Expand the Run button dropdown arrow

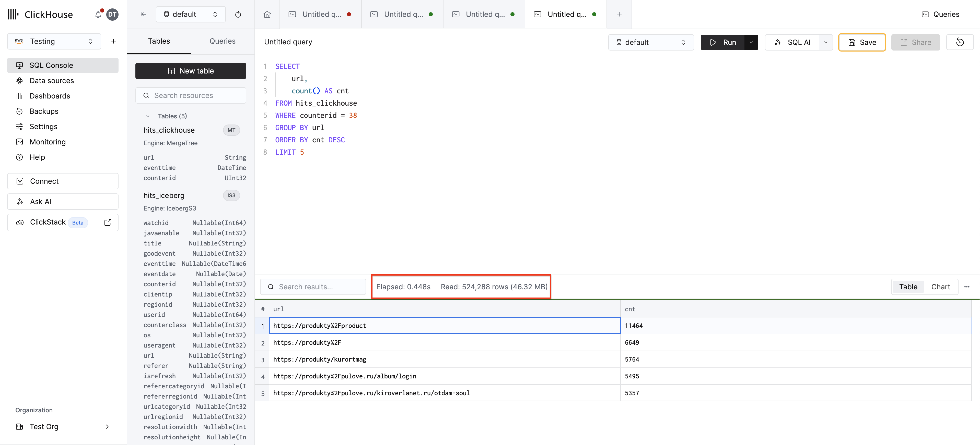pyautogui.click(x=751, y=42)
